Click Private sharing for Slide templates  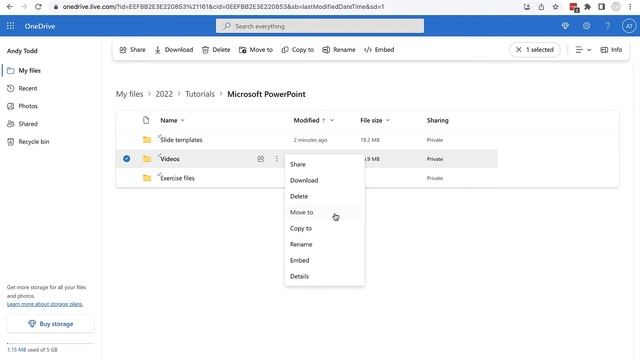pyautogui.click(x=435, y=140)
